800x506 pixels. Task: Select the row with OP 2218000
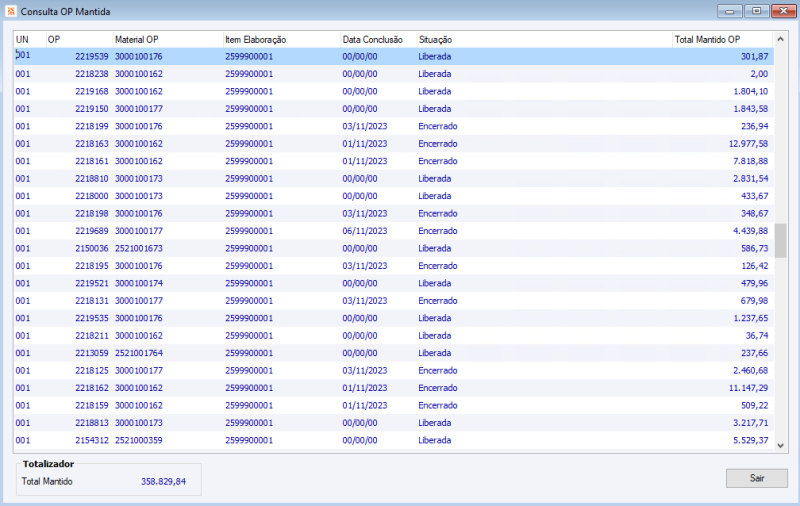pos(394,196)
